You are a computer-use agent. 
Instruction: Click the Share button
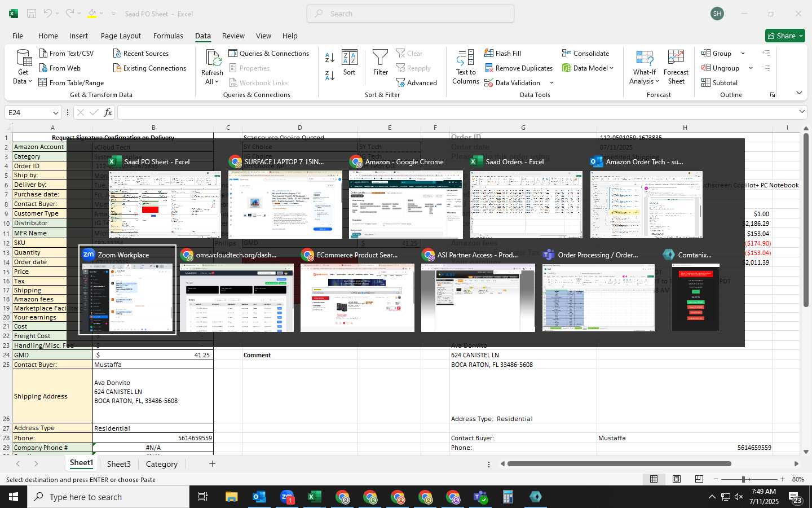pos(785,36)
